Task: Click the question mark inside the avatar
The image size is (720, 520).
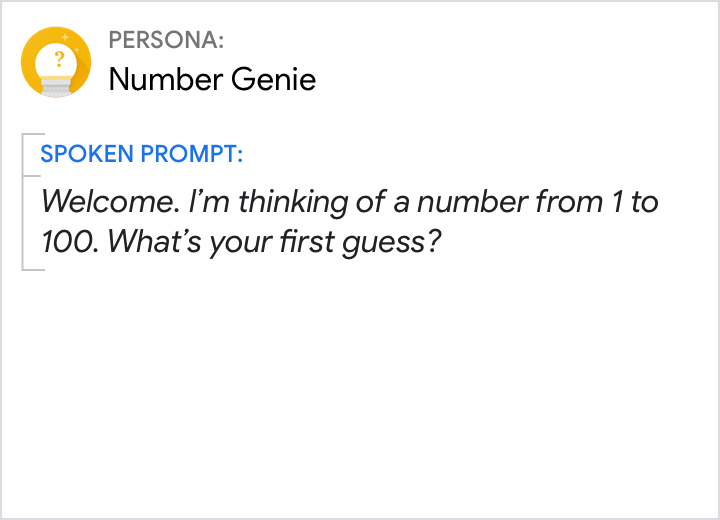Action: (58, 57)
